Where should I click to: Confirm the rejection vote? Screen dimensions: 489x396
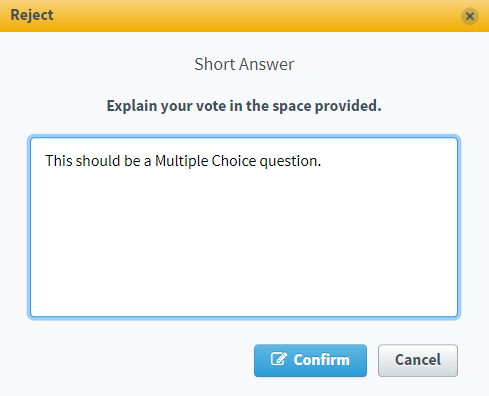click(310, 360)
